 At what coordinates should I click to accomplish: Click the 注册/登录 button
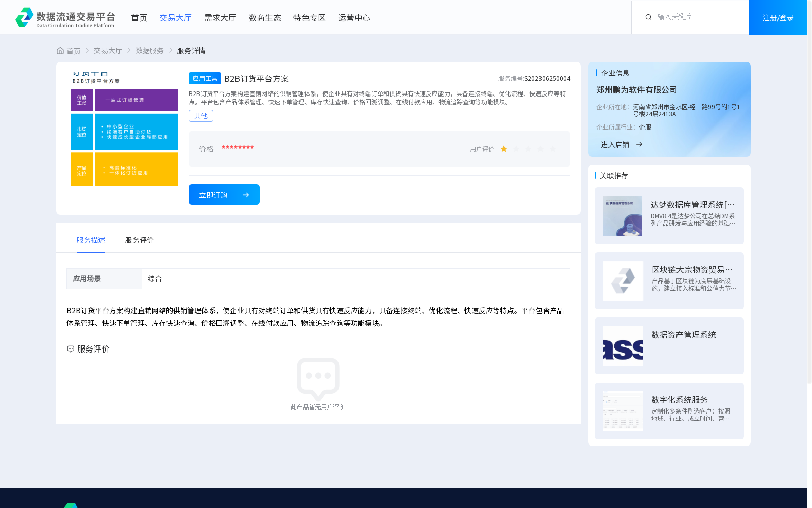778,17
